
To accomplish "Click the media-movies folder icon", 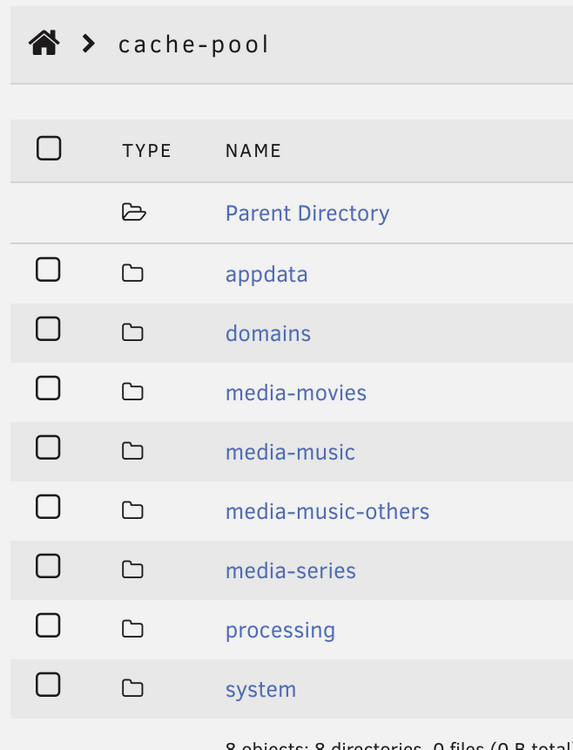I will [x=132, y=392].
